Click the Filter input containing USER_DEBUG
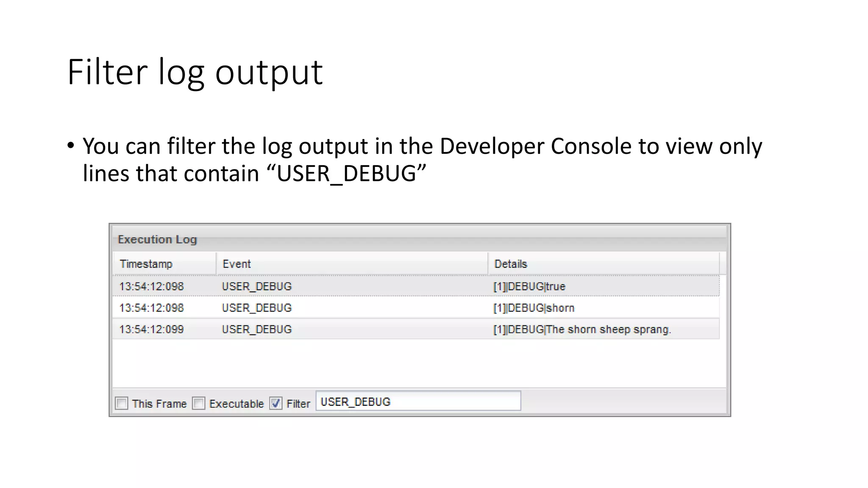The image size is (868, 488). 418,401
